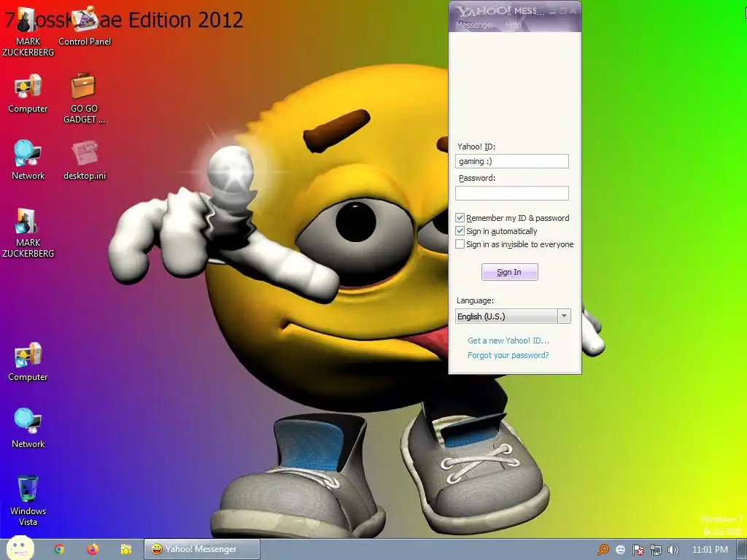Minimize the Yahoo! Messenger window

coord(553,12)
